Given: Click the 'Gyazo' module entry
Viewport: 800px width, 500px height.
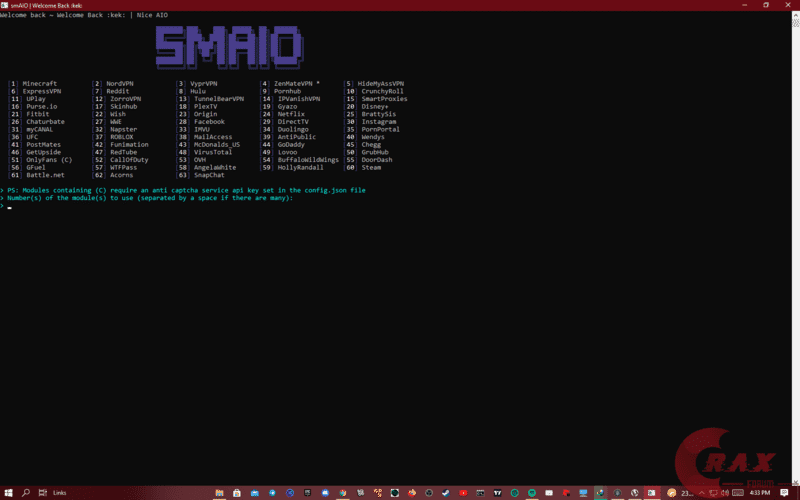Looking at the screenshot, I should pos(287,107).
